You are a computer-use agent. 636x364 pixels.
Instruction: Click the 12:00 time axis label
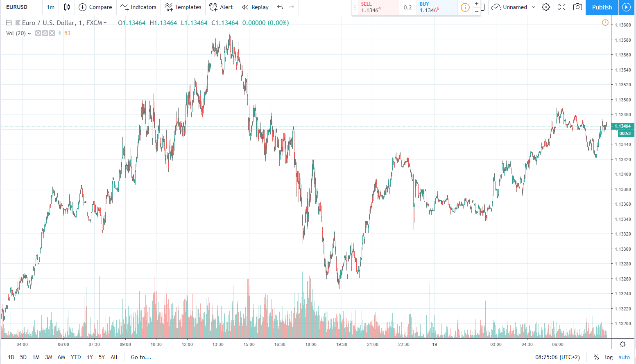tap(187, 344)
